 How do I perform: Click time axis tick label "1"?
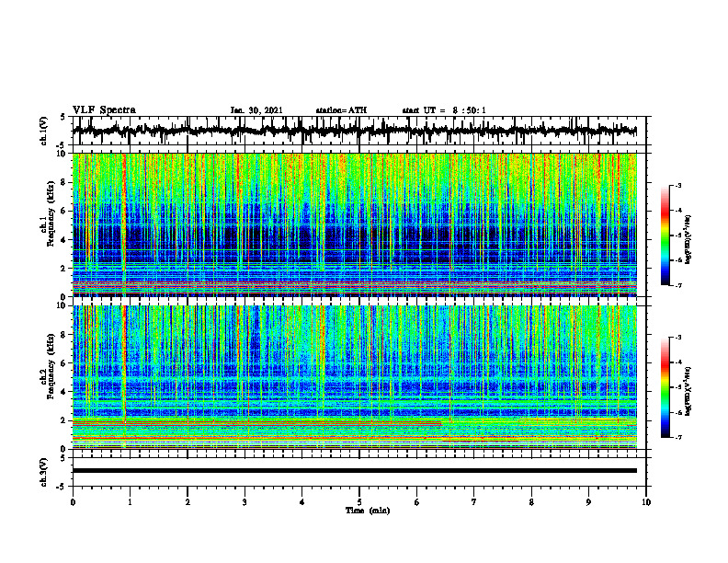(130, 502)
